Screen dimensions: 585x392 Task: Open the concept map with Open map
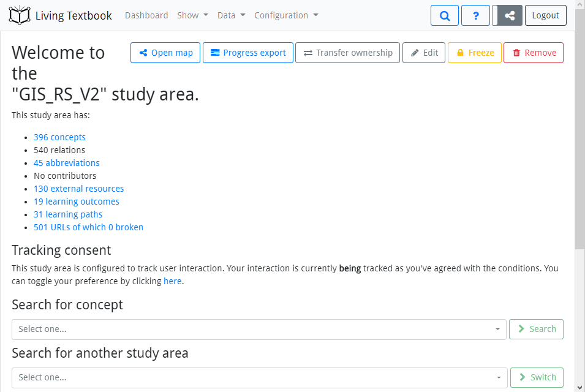166,53
